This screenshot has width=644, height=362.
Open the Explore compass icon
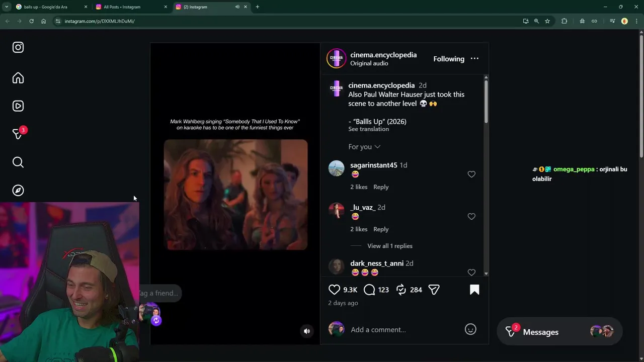(x=18, y=190)
